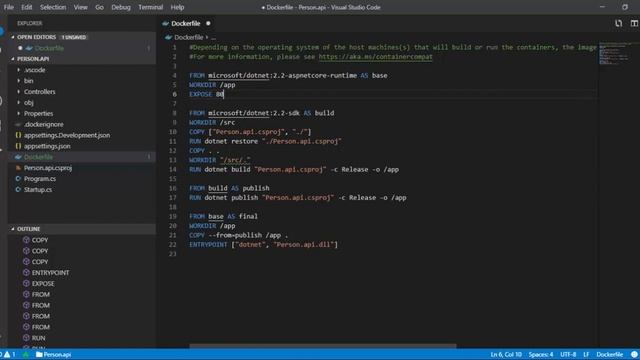The width and height of the screenshot is (640, 360).
Task: Click the minimap code preview
Action: click(x=615, y=53)
